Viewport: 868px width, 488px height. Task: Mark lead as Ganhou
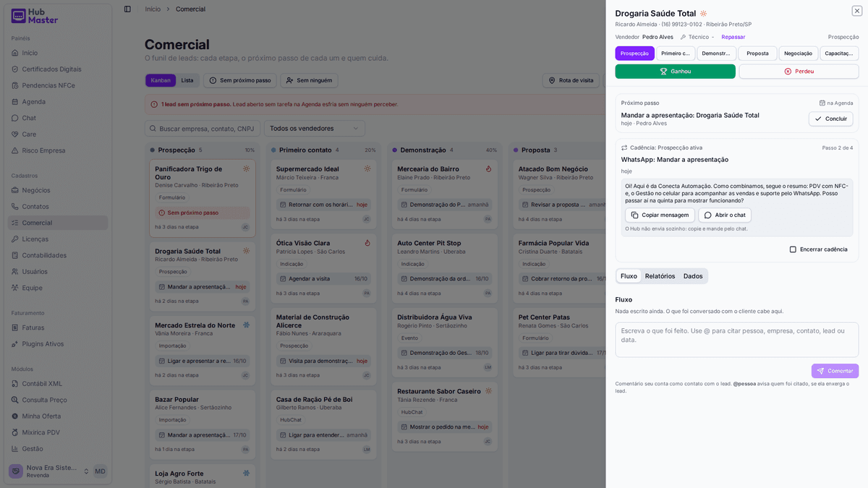pos(675,72)
